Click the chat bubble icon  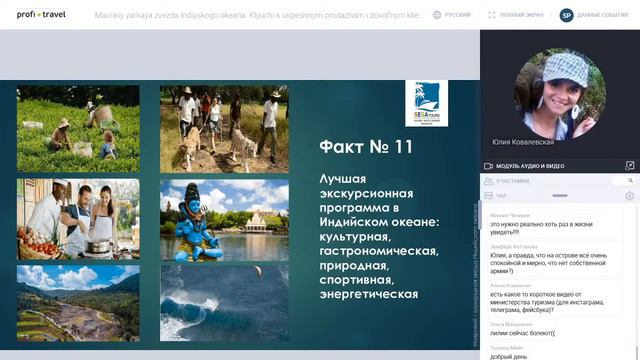click(488, 196)
